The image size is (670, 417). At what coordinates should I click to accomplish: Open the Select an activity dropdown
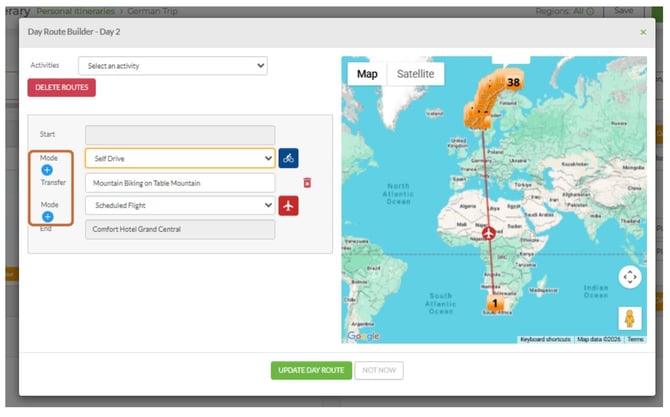173,66
